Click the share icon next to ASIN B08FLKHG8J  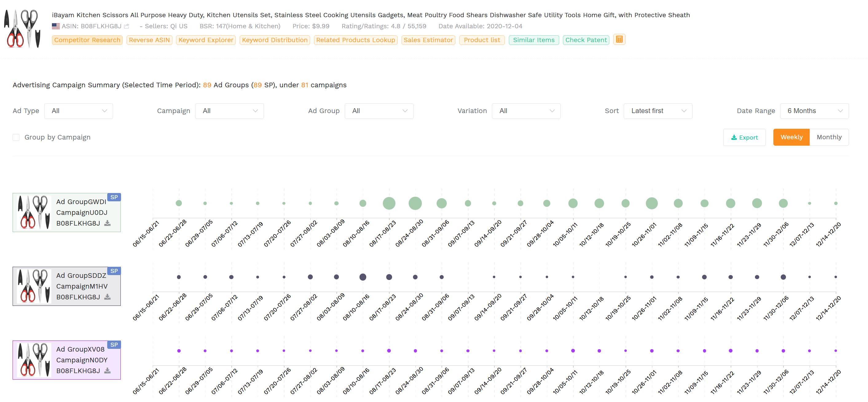click(x=126, y=26)
